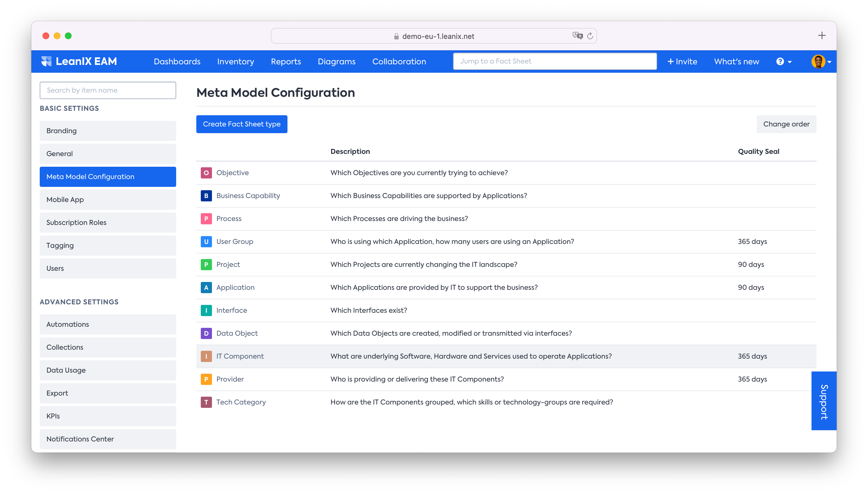Viewport: 868px width, 494px height.
Task: Open the Objective fact sheet type
Action: click(232, 173)
